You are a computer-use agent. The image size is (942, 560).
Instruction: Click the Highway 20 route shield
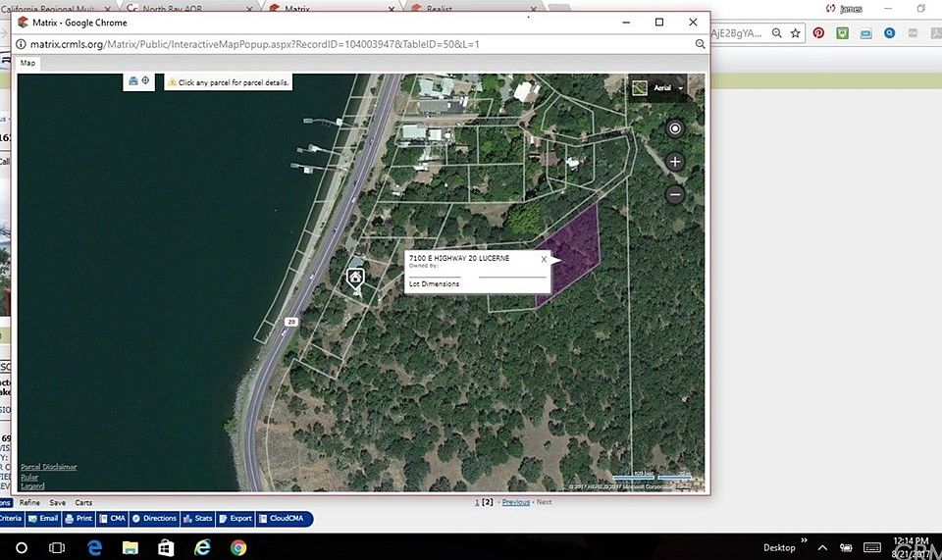click(291, 323)
